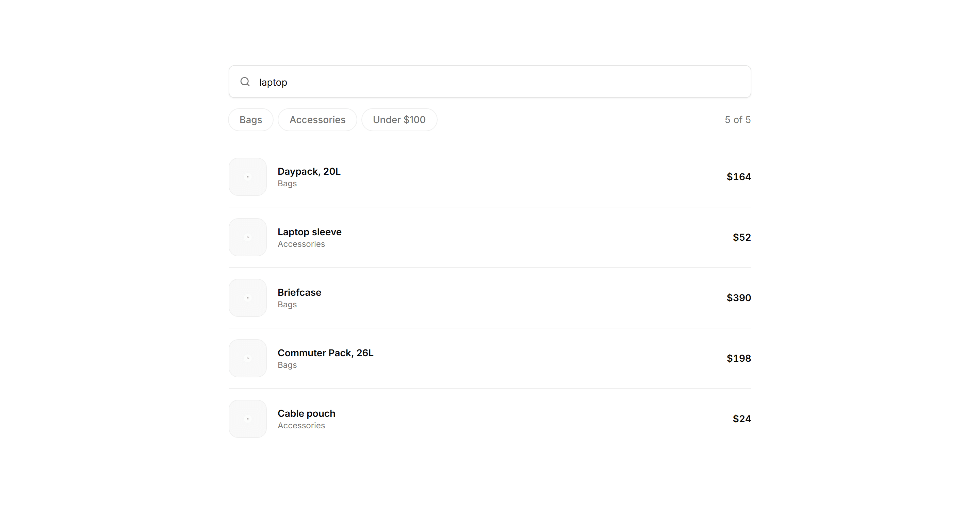
Task: Click the $390 price of Briefcase
Action: (738, 298)
